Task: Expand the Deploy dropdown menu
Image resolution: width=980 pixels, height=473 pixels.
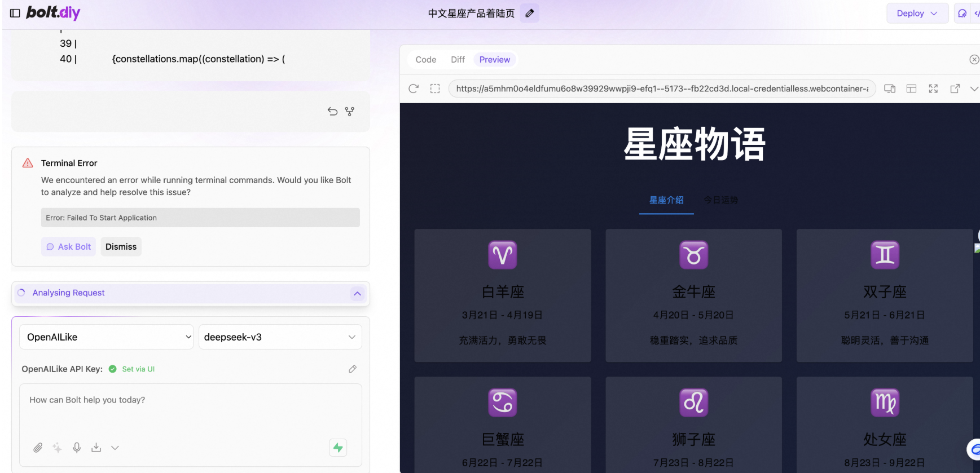Action: point(917,13)
